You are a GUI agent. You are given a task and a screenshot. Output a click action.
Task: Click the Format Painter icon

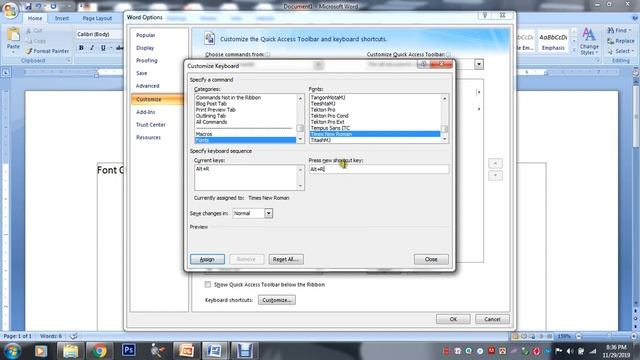pyautogui.click(x=29, y=51)
